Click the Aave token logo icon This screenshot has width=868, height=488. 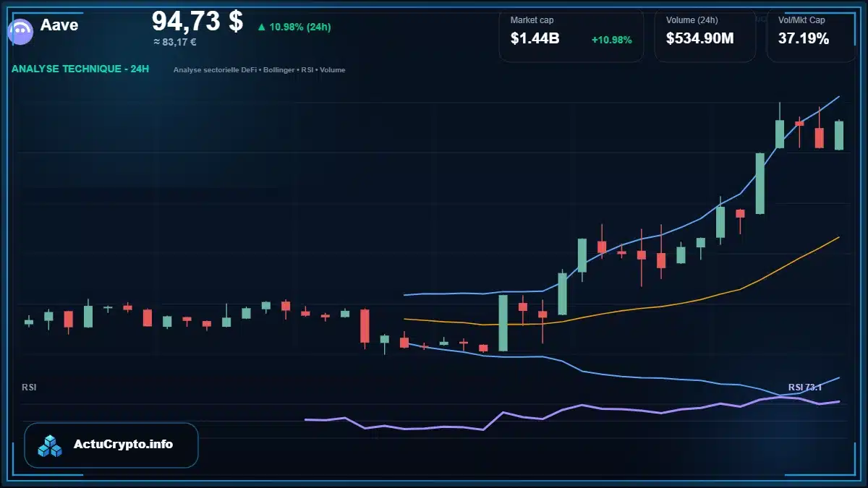(20, 31)
